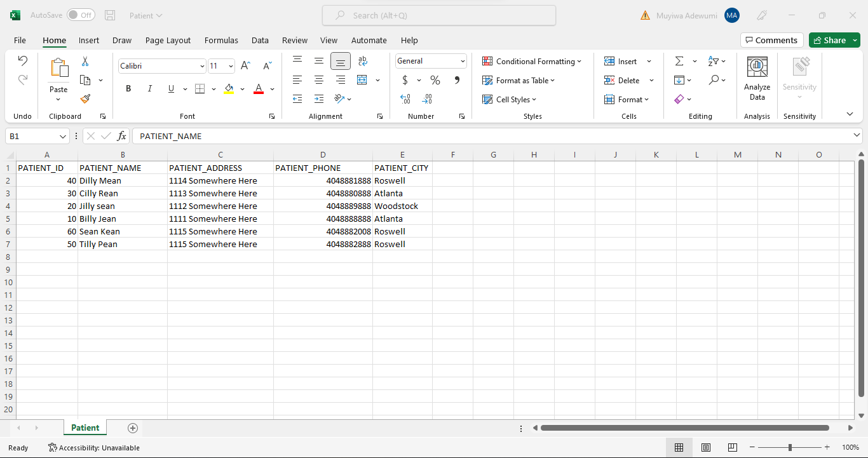This screenshot has height=458, width=868.
Task: Click the Wrap Text icon
Action: (x=363, y=61)
